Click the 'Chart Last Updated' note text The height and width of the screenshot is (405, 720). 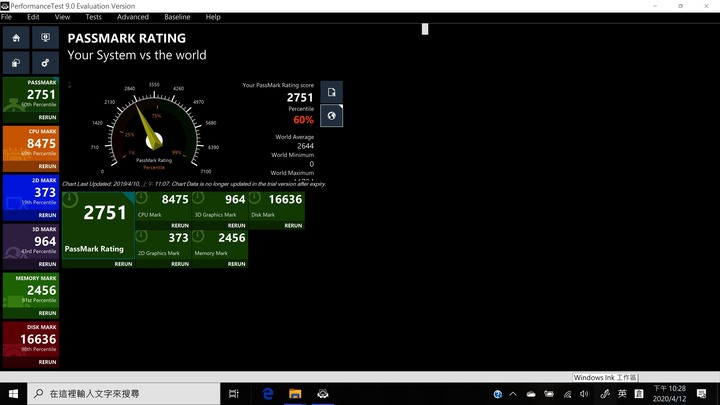194,184
